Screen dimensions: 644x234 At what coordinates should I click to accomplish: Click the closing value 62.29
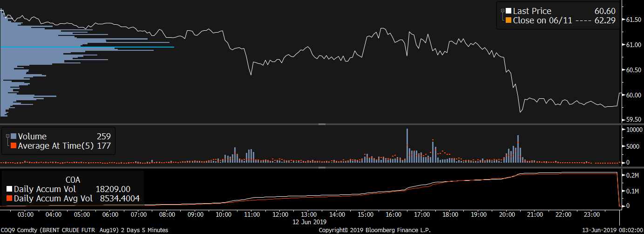tap(605, 21)
